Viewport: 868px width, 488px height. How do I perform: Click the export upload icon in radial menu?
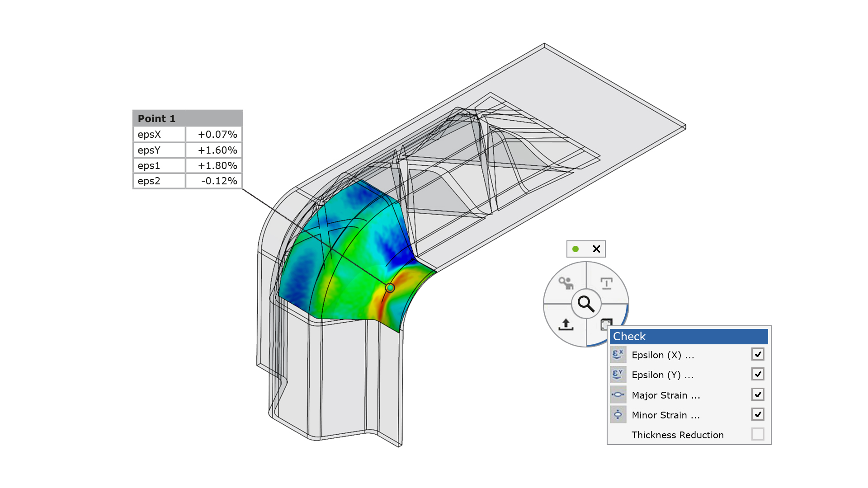[x=566, y=324]
